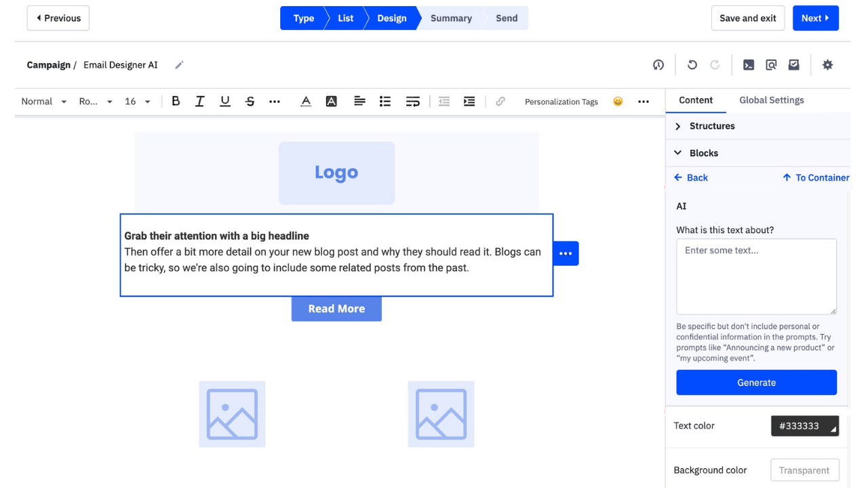868x488 pixels.
Task: Switch to the Global Settings tab
Action: click(x=771, y=100)
